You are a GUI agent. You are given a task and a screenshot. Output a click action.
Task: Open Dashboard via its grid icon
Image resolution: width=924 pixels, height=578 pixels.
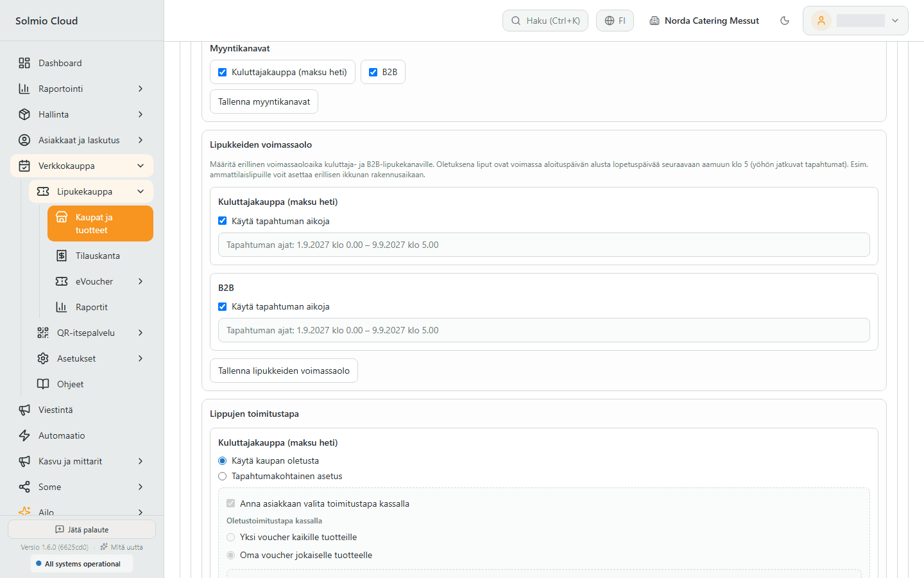(24, 63)
